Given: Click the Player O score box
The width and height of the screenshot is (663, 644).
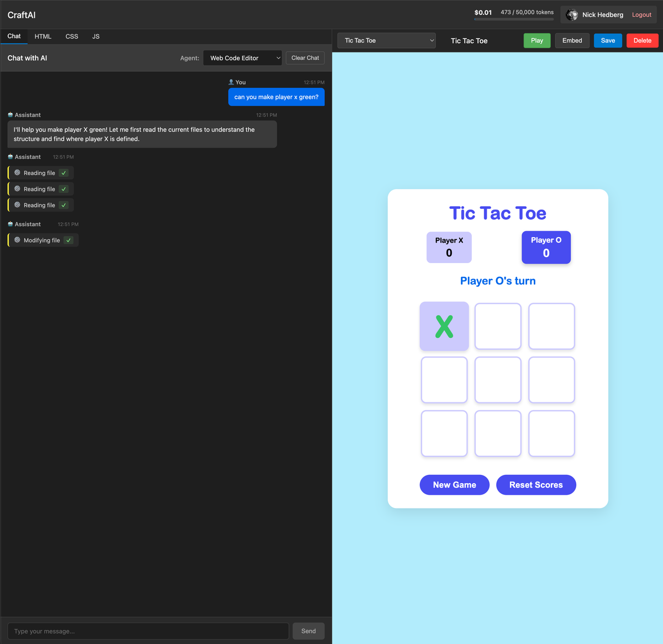Looking at the screenshot, I should (x=546, y=247).
